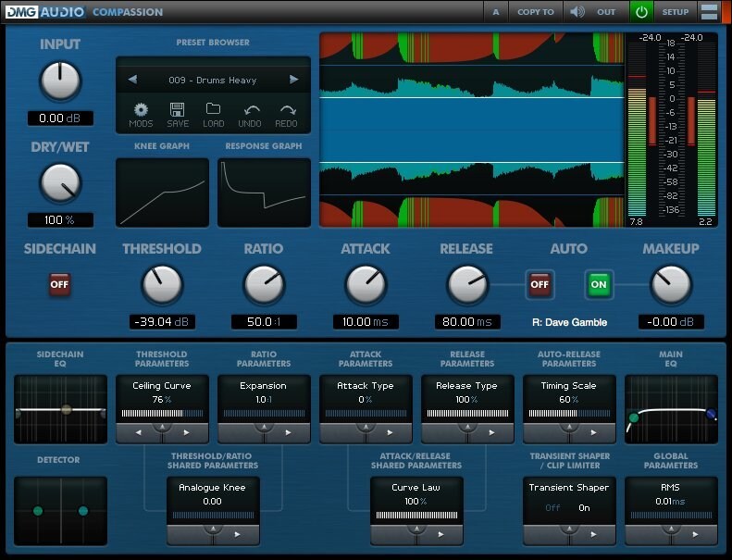Turn on the SIDECHAIN off switch
Image resolution: width=732 pixels, height=560 pixels.
click(x=60, y=284)
